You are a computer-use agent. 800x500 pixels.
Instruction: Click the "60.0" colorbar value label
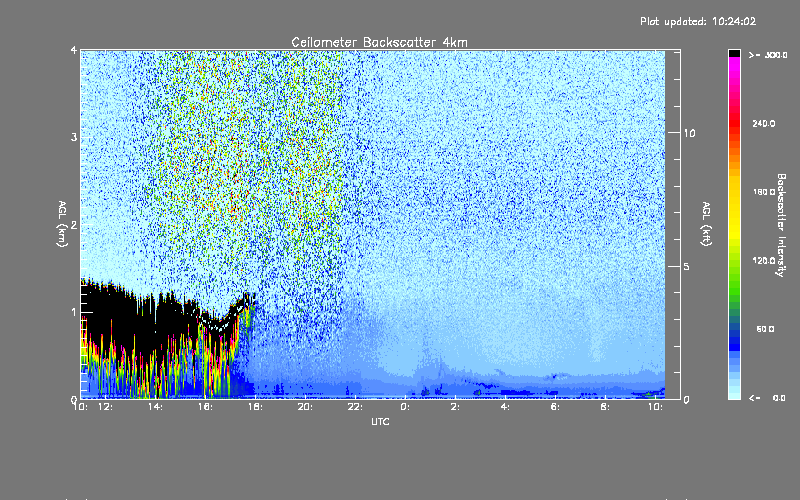pyautogui.click(x=765, y=329)
